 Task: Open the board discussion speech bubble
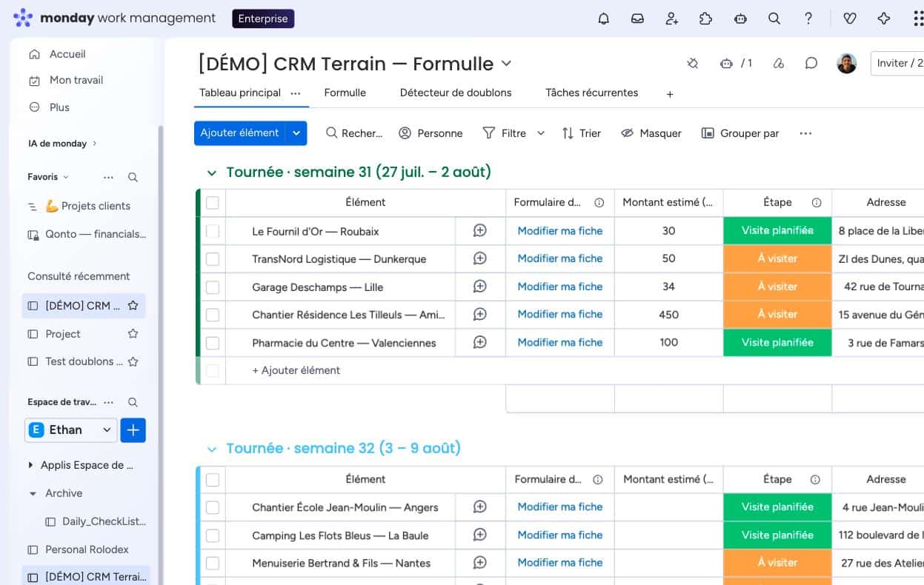[x=811, y=64]
